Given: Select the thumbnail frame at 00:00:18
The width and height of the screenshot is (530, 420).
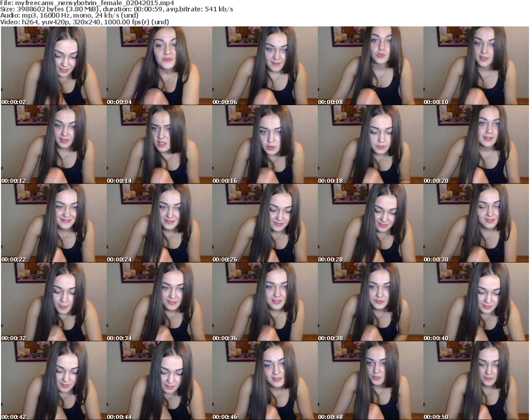Looking at the screenshot, I should point(371,144).
